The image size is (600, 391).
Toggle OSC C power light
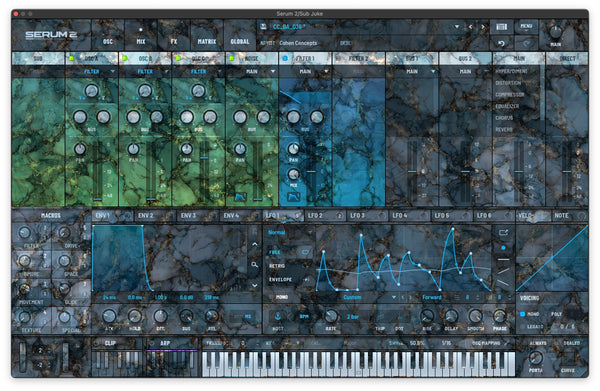point(178,59)
